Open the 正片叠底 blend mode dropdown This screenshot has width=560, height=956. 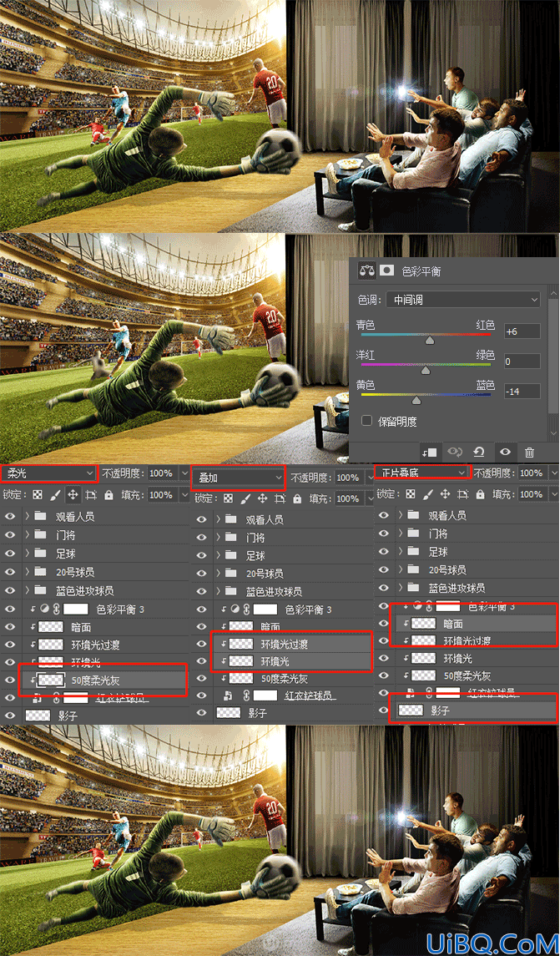(422, 473)
